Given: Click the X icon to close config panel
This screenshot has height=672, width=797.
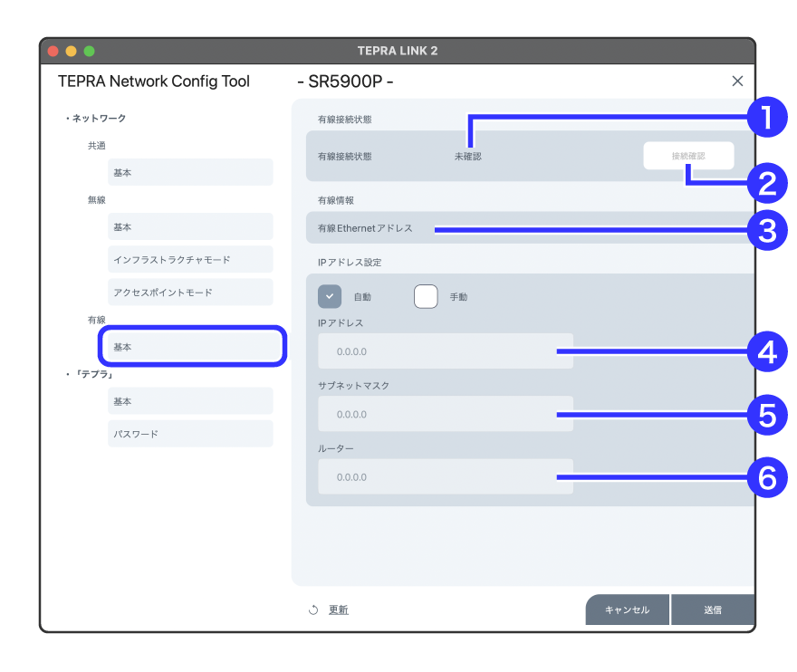Looking at the screenshot, I should tap(737, 82).
